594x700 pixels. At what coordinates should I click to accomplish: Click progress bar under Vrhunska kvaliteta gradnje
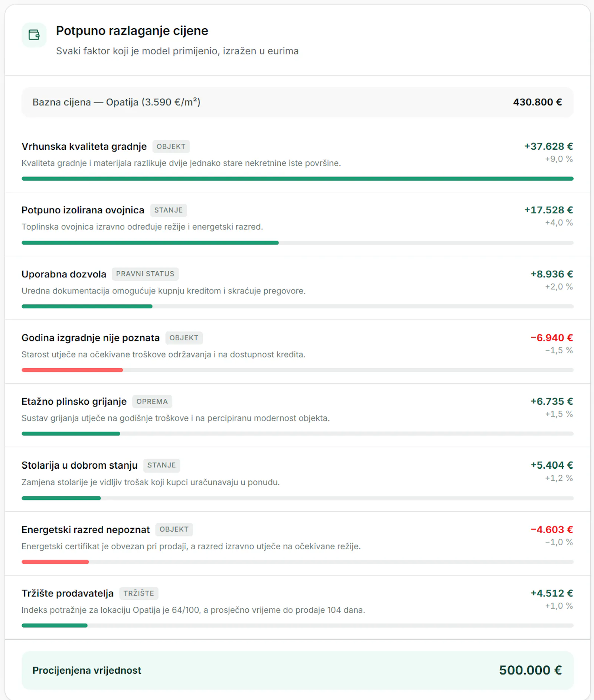[297, 179]
